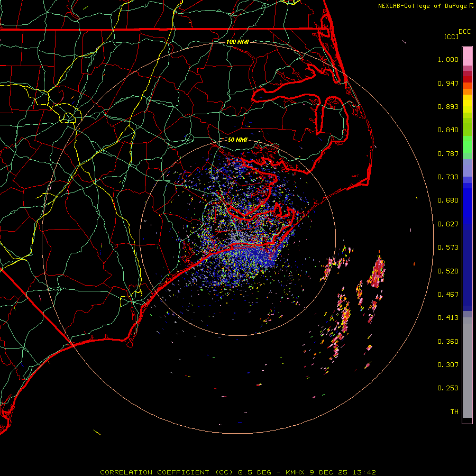
Task: Click the TH threshold label
Action: [454, 412]
